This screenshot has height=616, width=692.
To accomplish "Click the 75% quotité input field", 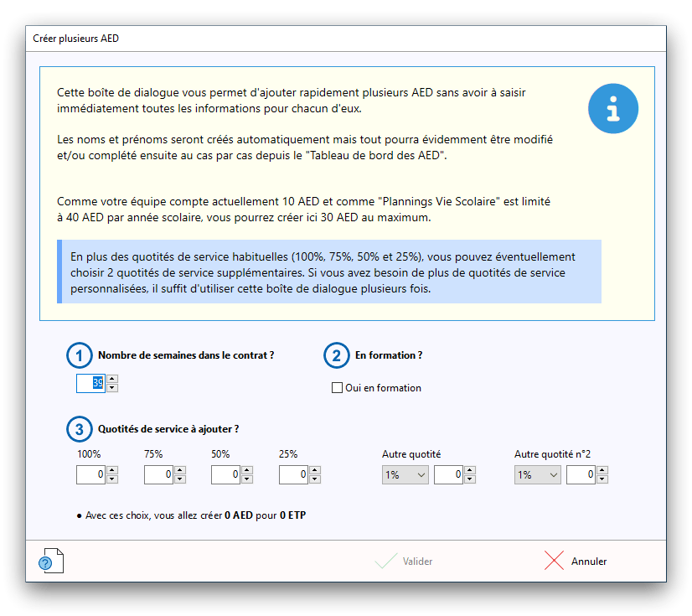I will click(x=158, y=475).
